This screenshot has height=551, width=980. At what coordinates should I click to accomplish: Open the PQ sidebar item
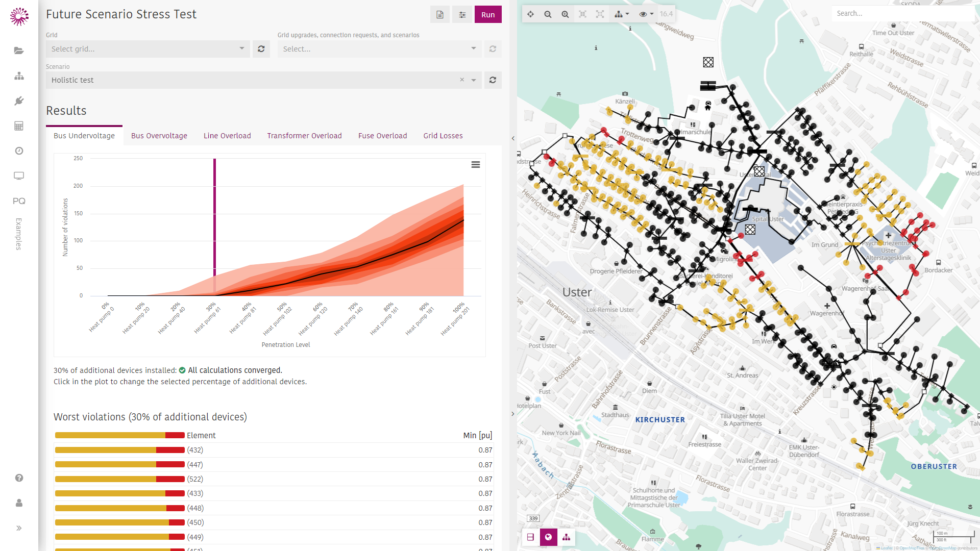coord(19,201)
